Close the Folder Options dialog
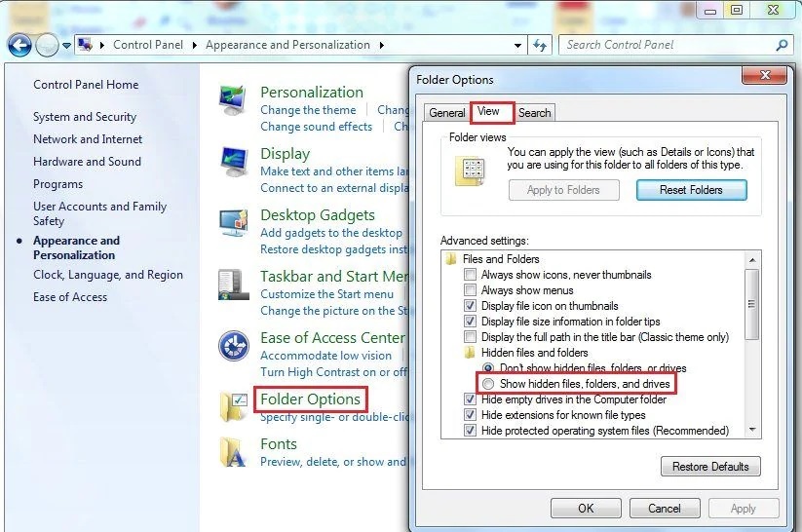 [x=765, y=75]
